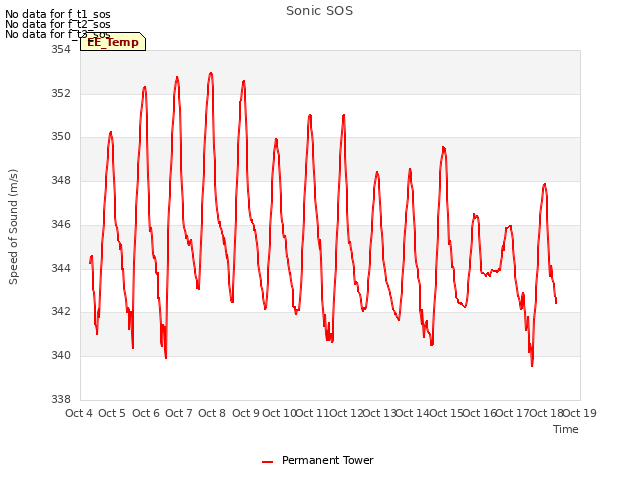This screenshot has height=480, width=640.
Task: Click the Oct 8 x-axis label
Action: pos(212,413)
